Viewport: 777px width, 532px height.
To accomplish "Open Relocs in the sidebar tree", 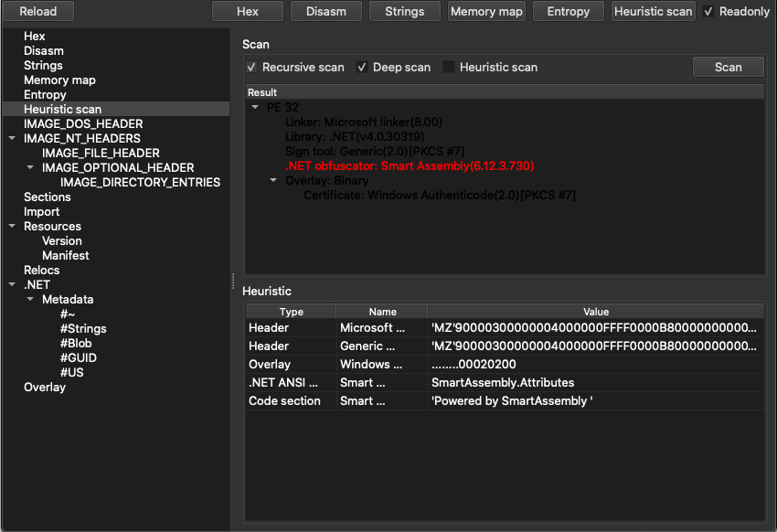I will 42,270.
